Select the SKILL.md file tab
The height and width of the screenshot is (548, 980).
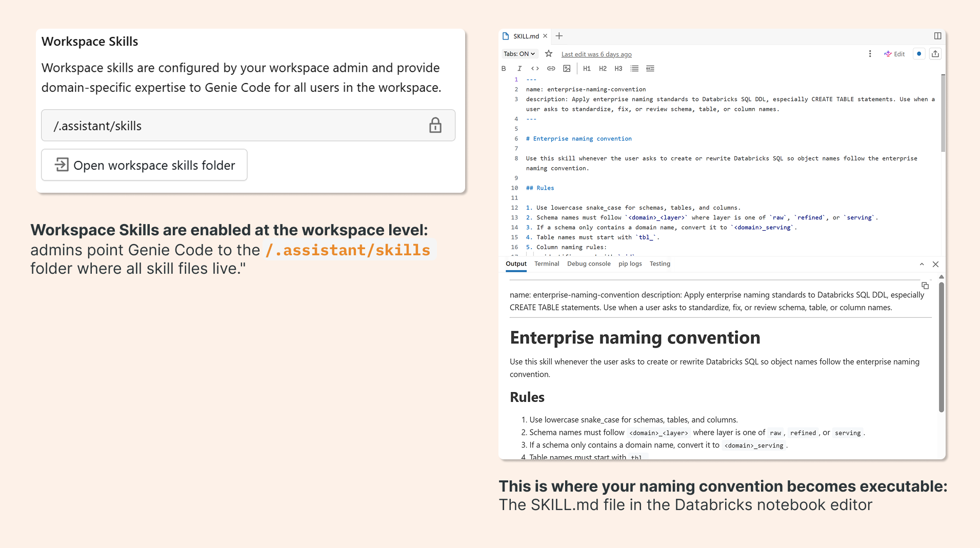[525, 36]
